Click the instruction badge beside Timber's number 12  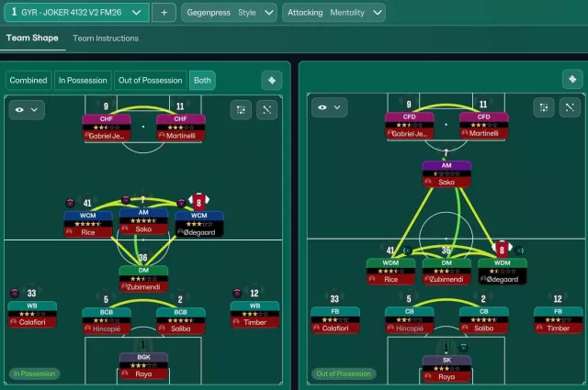[237, 293]
